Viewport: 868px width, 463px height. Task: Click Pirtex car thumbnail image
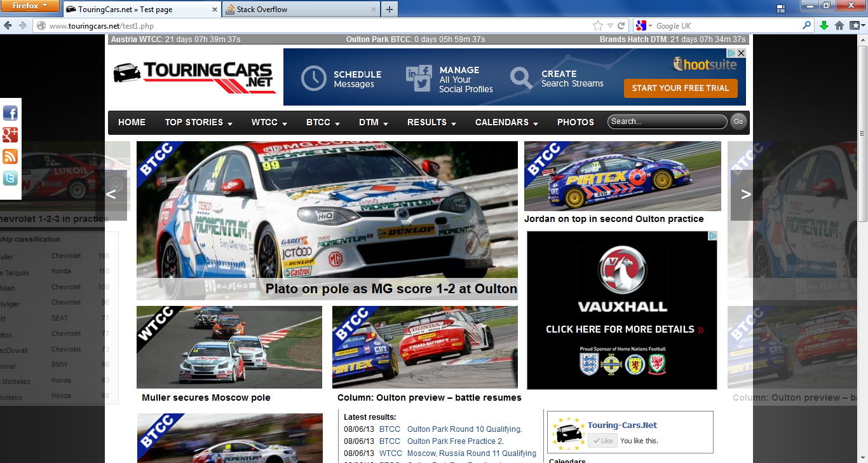point(623,176)
